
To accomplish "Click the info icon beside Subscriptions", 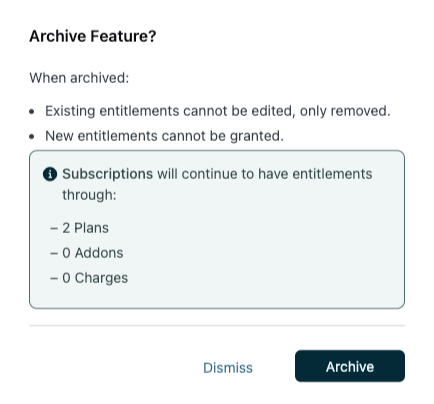I will 50,174.
